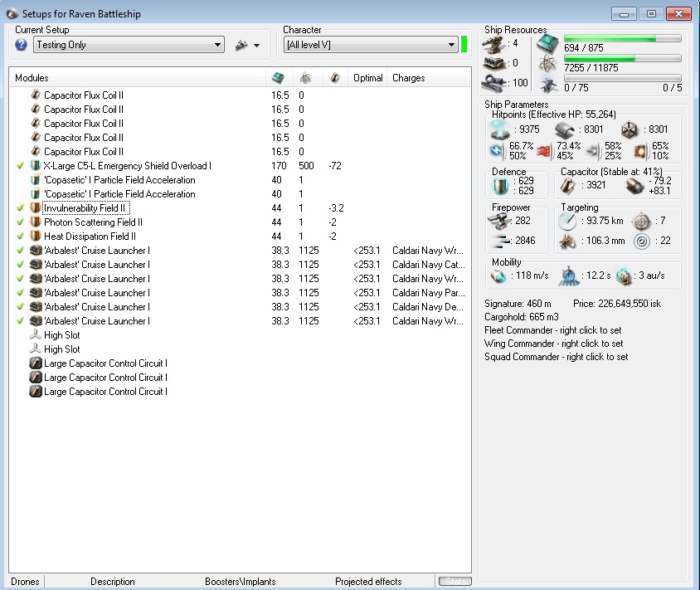Click the shield hitpoints icon showing 9375

tap(499, 129)
